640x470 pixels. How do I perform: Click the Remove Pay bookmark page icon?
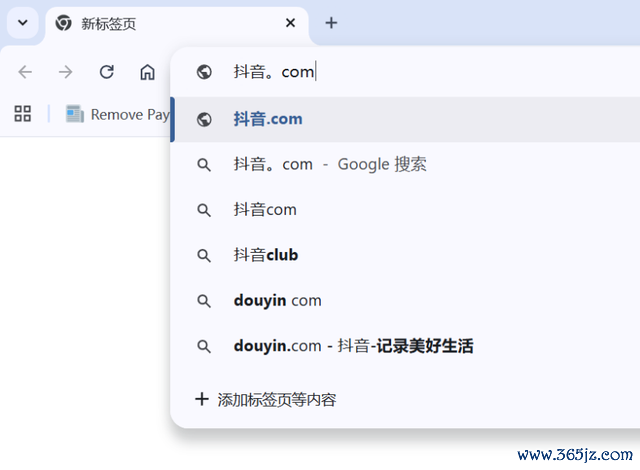(75, 114)
